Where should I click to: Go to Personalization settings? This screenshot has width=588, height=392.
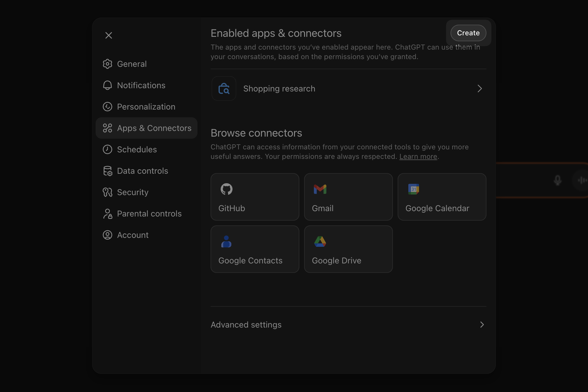click(146, 107)
